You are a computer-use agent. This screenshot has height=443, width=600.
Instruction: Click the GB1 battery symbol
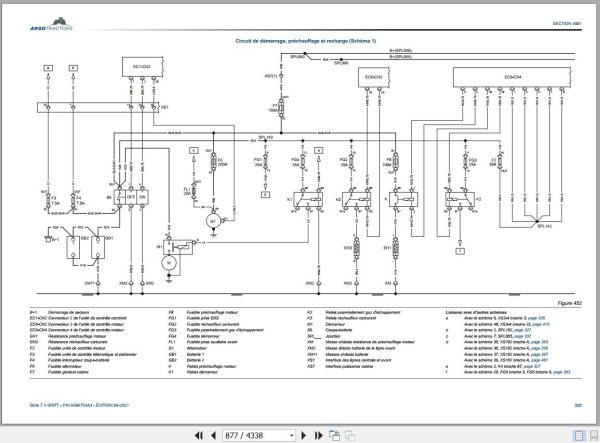coord(98,248)
